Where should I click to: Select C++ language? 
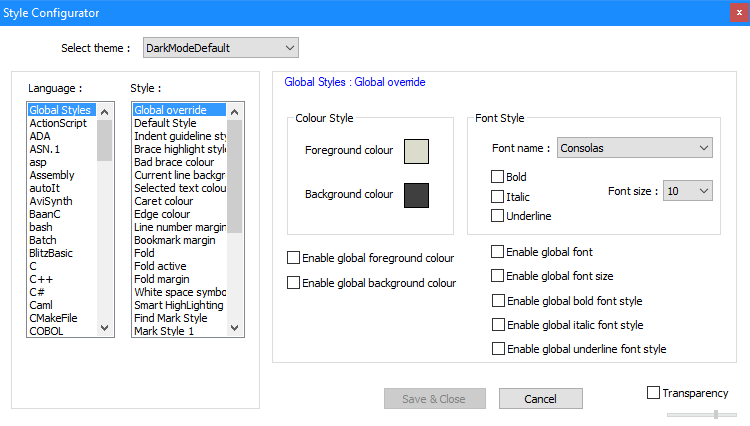62,279
